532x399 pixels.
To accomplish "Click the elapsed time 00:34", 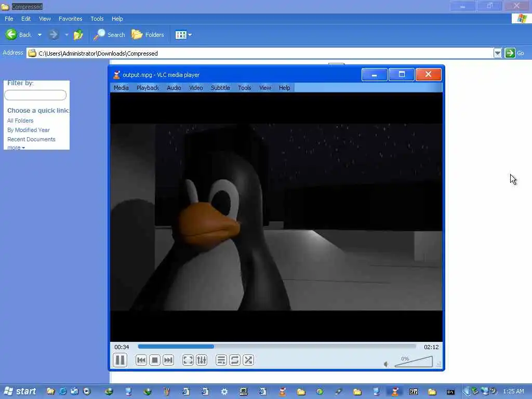I will [122, 347].
